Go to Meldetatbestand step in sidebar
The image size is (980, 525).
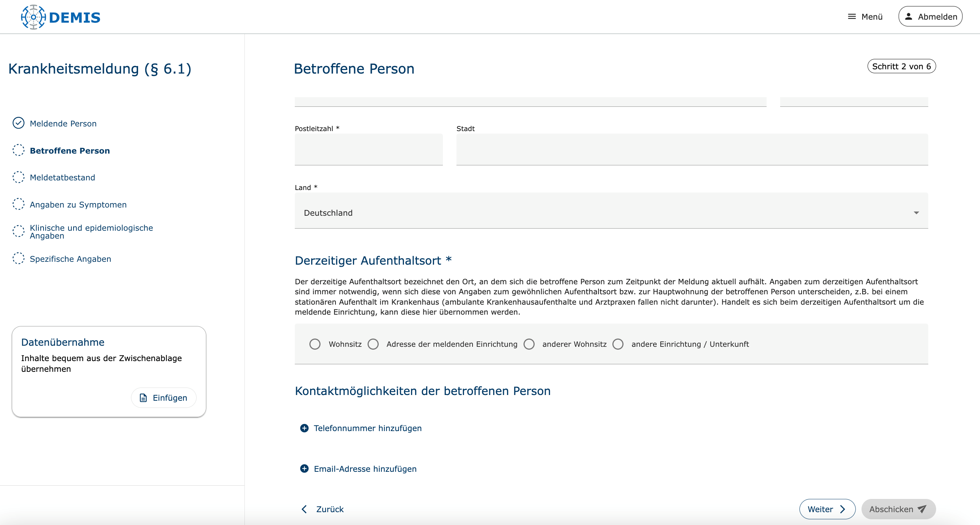(62, 177)
